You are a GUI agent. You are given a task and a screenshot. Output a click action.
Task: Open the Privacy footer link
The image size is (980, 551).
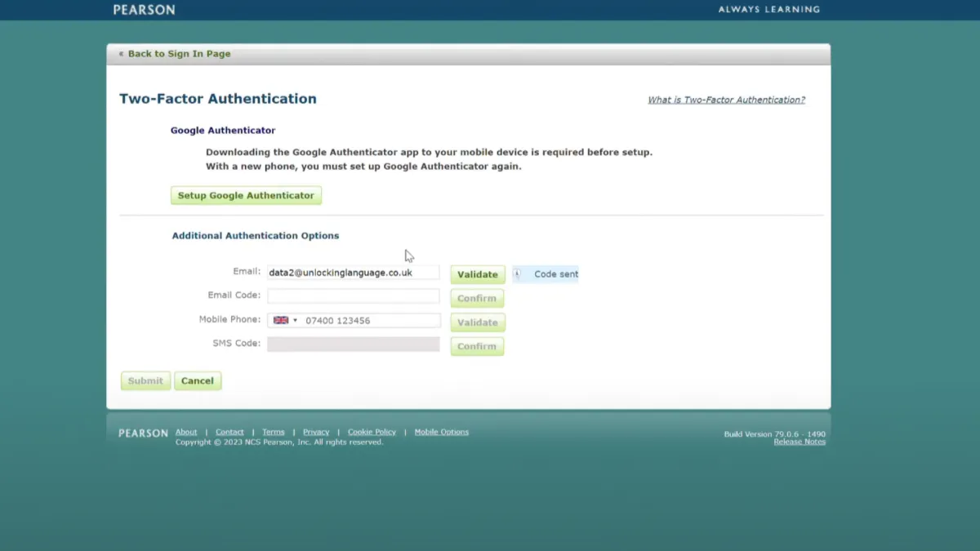316,432
